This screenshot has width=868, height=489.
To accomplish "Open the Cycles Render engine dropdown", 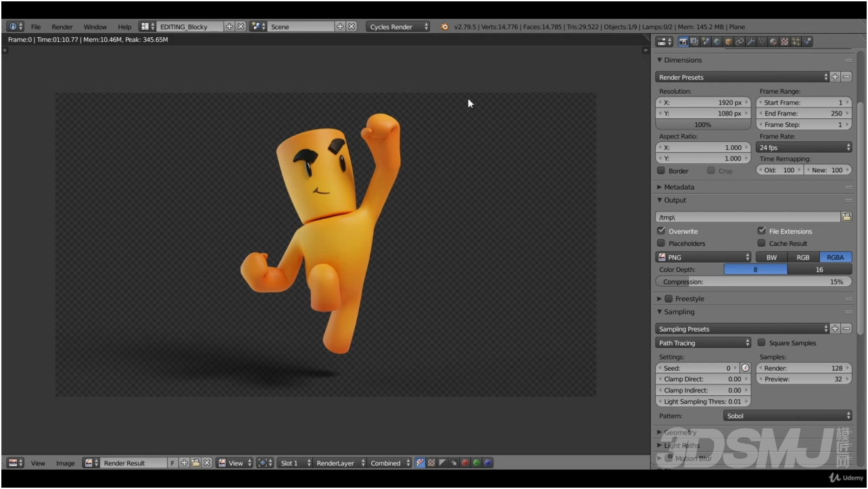I will click(x=399, y=27).
